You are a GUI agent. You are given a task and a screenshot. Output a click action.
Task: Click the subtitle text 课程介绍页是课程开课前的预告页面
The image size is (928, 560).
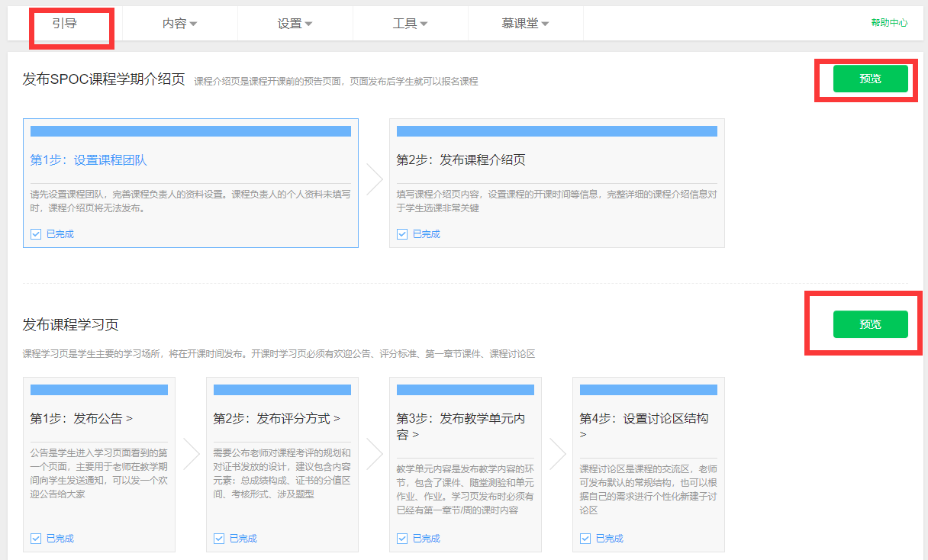pos(336,81)
